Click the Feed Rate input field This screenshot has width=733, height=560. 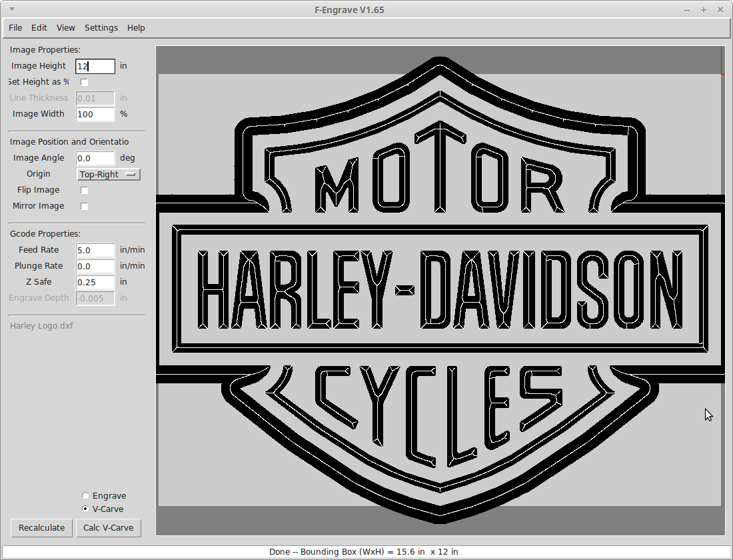(95, 250)
